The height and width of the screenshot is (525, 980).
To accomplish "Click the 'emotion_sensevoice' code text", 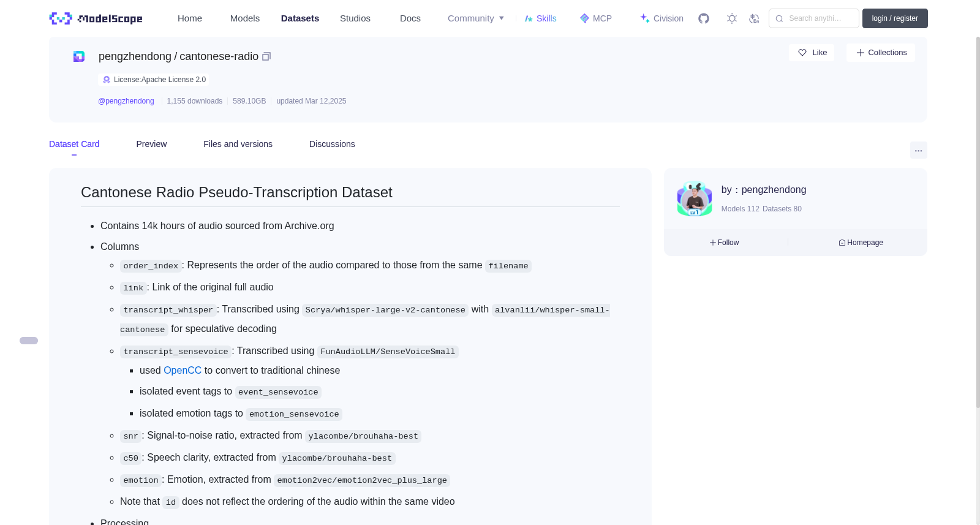I will (294, 414).
